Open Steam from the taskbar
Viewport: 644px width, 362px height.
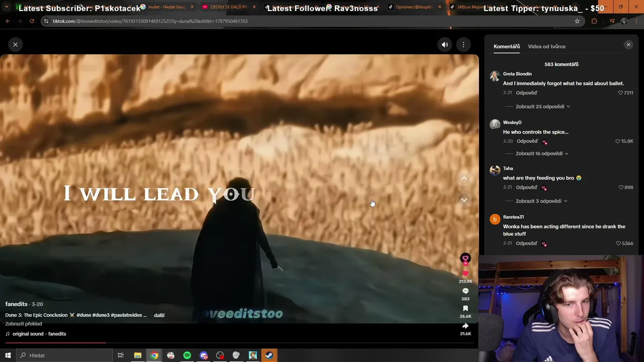(269, 355)
